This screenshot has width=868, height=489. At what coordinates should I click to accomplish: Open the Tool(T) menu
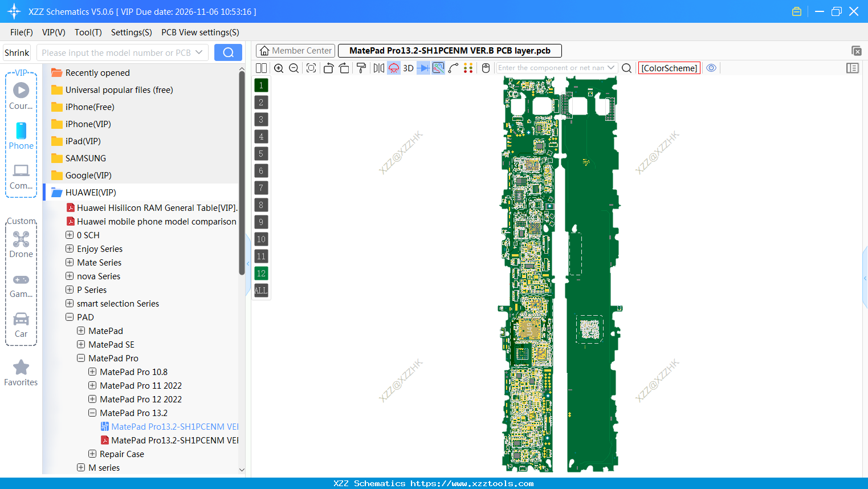coord(88,32)
